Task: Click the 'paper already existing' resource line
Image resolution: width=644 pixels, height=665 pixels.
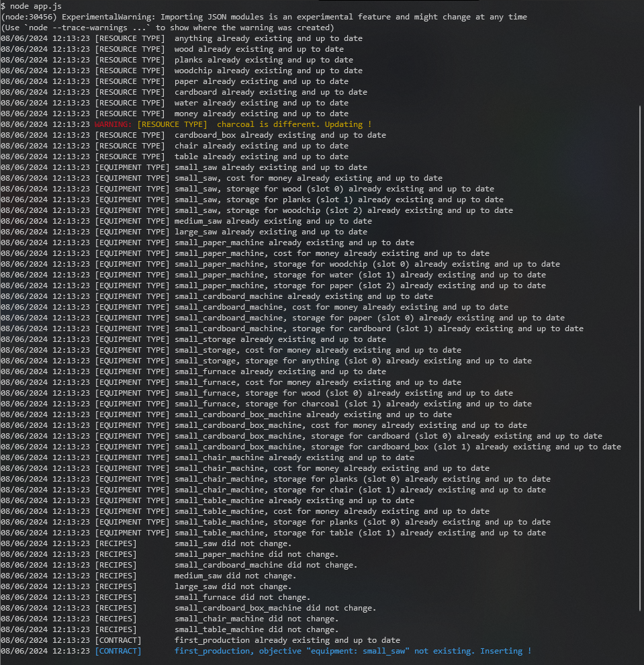Action: click(x=175, y=81)
